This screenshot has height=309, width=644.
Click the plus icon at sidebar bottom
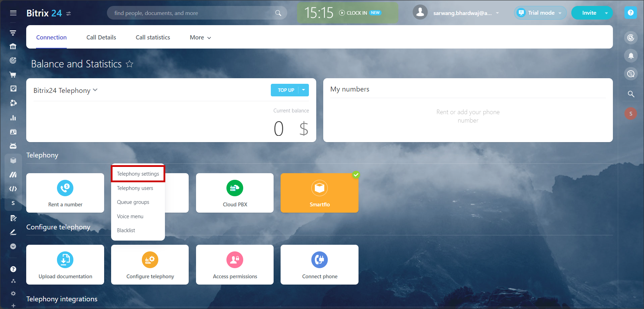click(13, 306)
